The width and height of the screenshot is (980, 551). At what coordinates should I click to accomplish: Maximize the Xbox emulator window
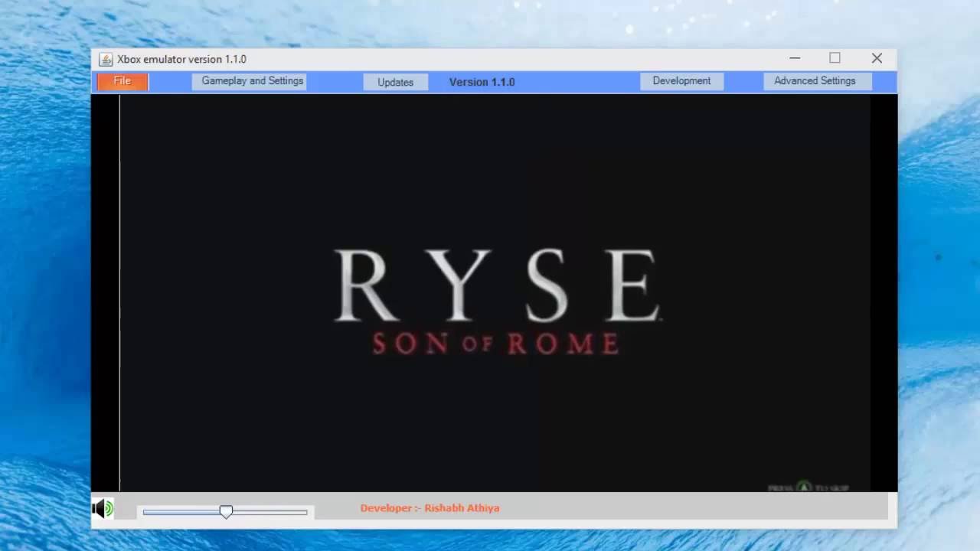click(835, 58)
